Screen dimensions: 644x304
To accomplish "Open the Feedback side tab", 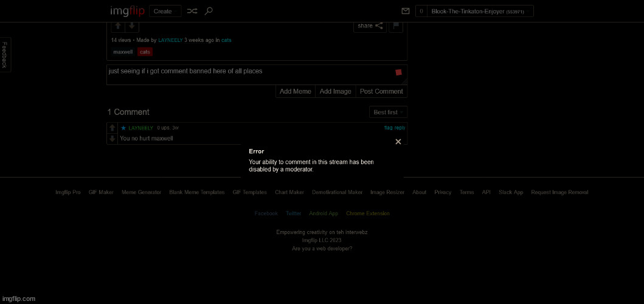I will click(x=5, y=55).
